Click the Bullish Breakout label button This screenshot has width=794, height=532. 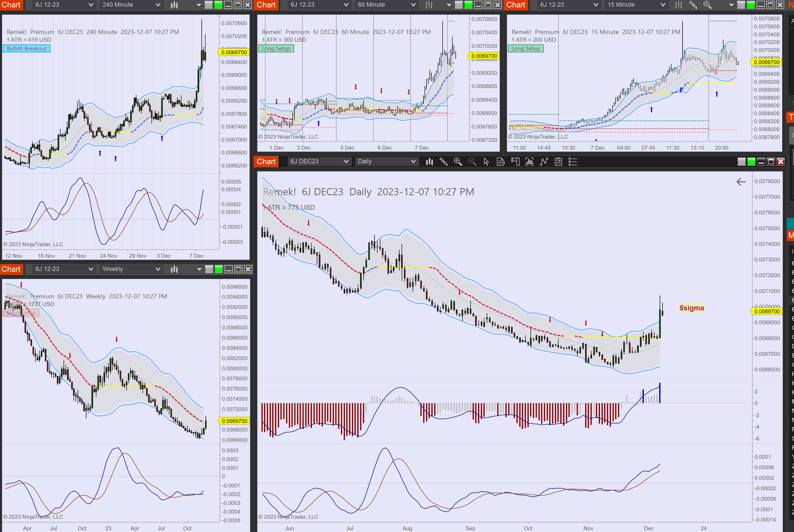point(27,49)
